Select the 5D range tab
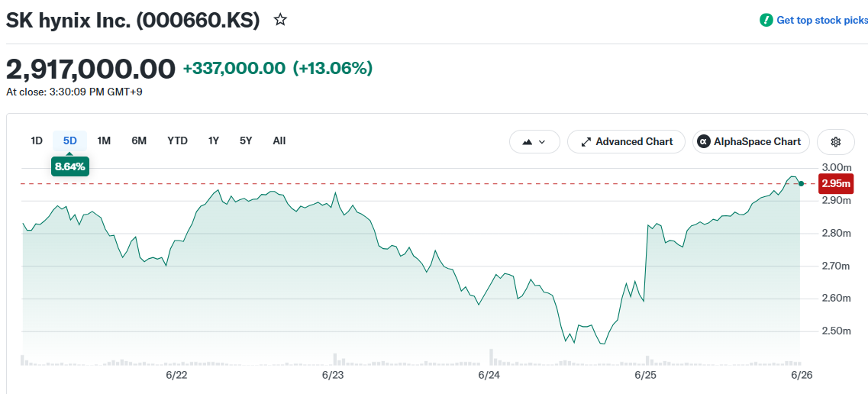Image resolution: width=868 pixels, height=394 pixels. point(69,140)
